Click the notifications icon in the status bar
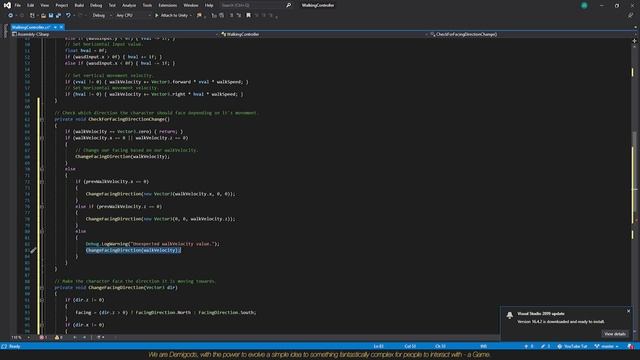The width and height of the screenshot is (640, 360). 631,347
